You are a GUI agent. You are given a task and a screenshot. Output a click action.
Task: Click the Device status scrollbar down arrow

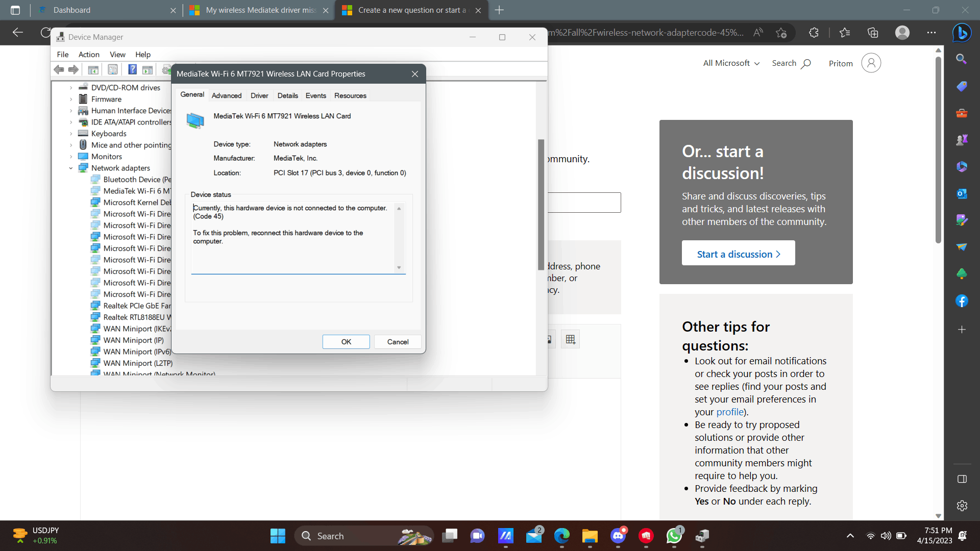pos(399,267)
